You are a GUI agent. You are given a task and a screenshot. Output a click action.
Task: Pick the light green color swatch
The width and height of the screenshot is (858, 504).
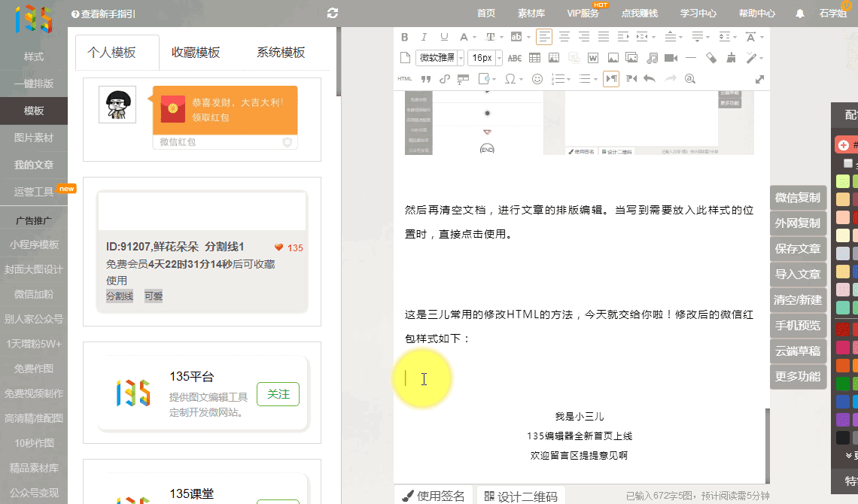point(844,181)
